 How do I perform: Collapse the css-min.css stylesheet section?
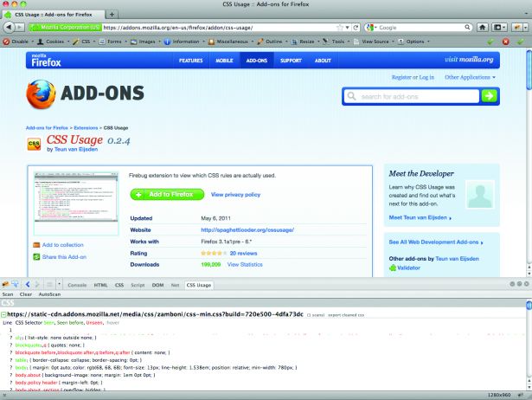pyautogui.click(x=3, y=315)
